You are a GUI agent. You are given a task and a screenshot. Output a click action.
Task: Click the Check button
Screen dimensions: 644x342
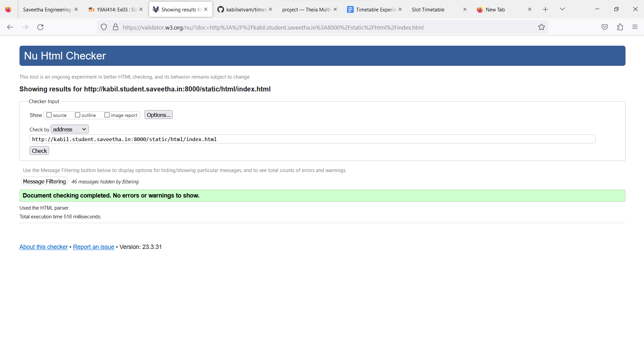(39, 151)
